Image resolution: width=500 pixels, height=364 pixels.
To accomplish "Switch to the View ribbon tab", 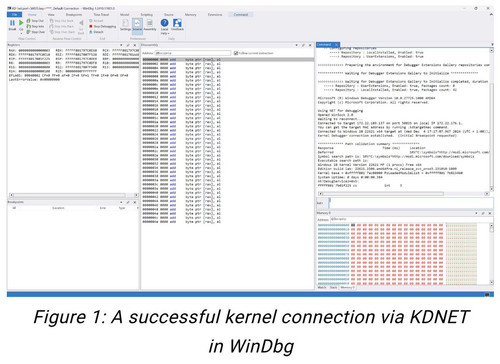I will 51,15.
